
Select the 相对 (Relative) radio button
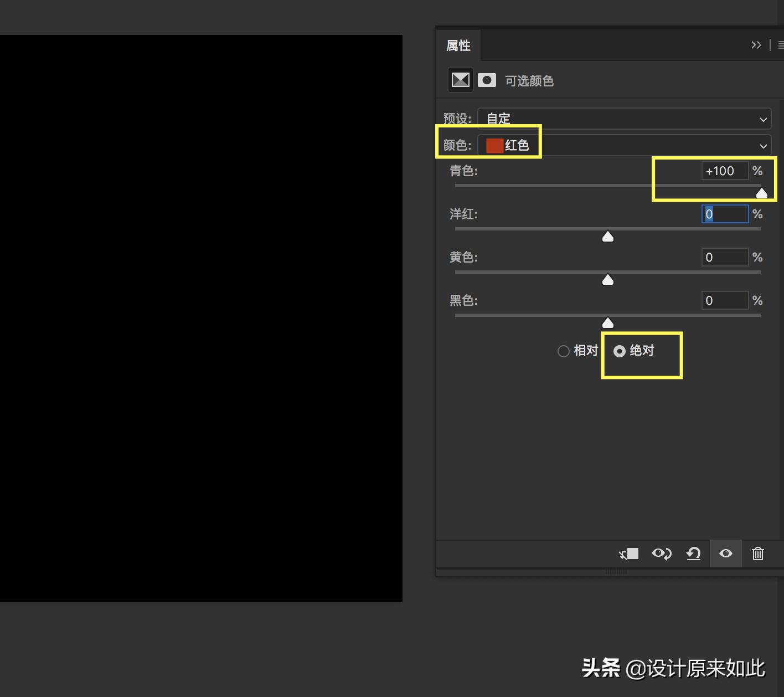click(564, 351)
